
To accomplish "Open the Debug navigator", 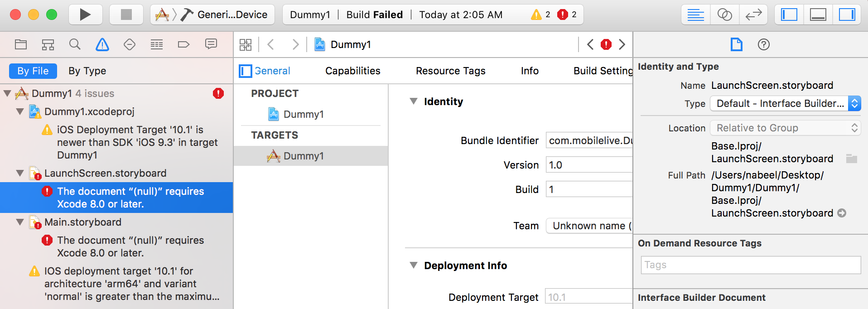I will 157,44.
